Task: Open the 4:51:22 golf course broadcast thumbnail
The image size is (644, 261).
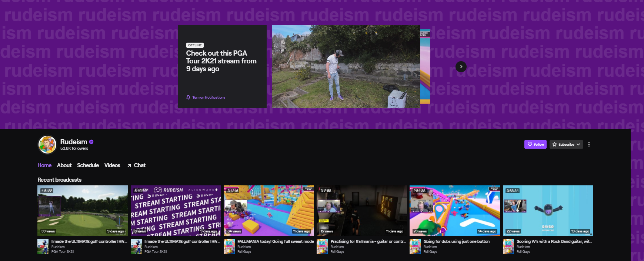Action: (83, 211)
